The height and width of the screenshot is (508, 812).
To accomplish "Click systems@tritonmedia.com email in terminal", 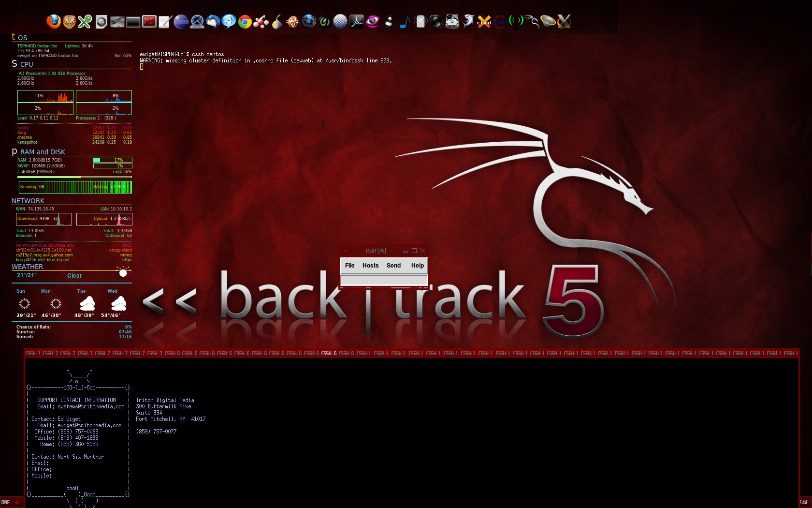I will (x=91, y=406).
